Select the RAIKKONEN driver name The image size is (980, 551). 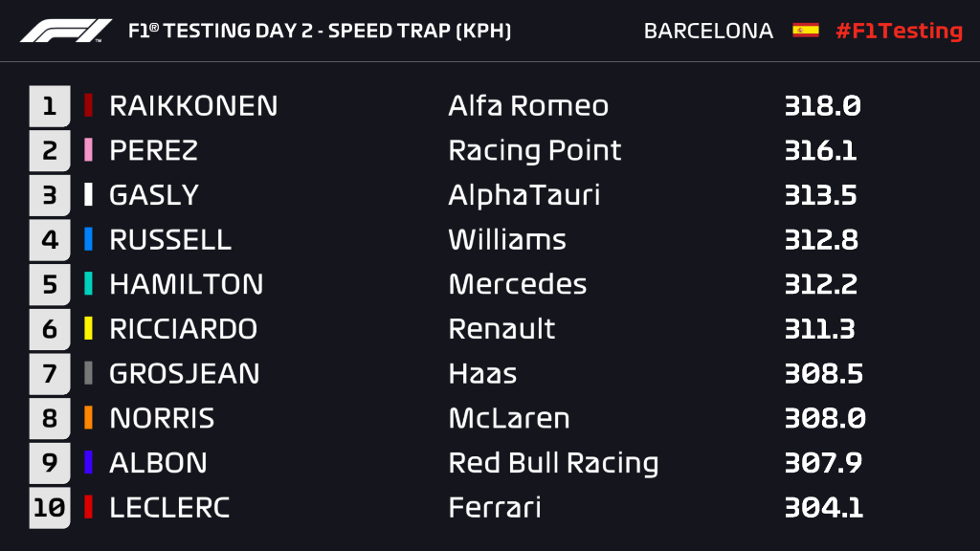click(193, 105)
